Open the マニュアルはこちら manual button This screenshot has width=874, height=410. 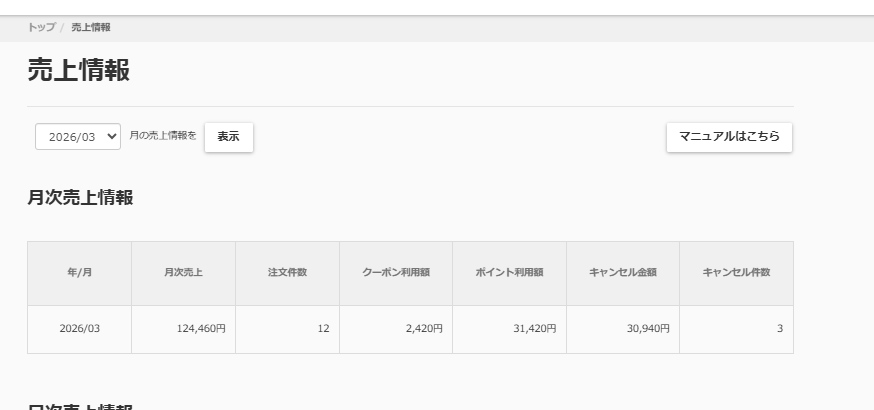(x=729, y=137)
